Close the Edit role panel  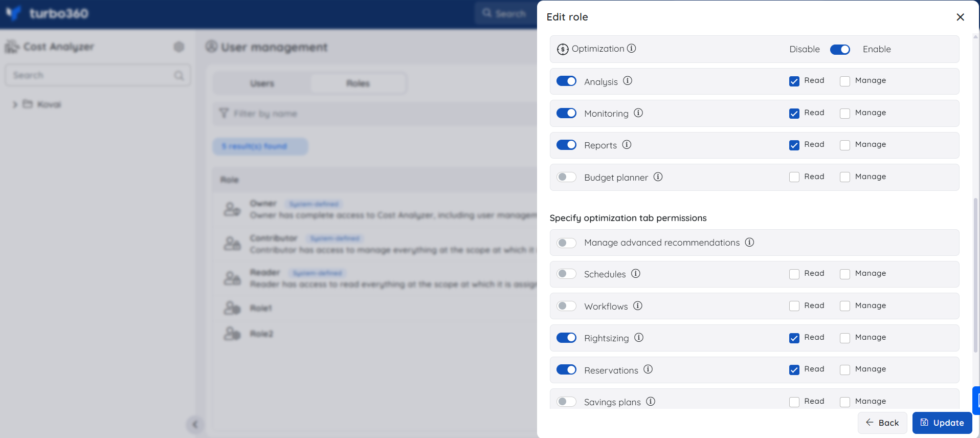pyautogui.click(x=960, y=17)
